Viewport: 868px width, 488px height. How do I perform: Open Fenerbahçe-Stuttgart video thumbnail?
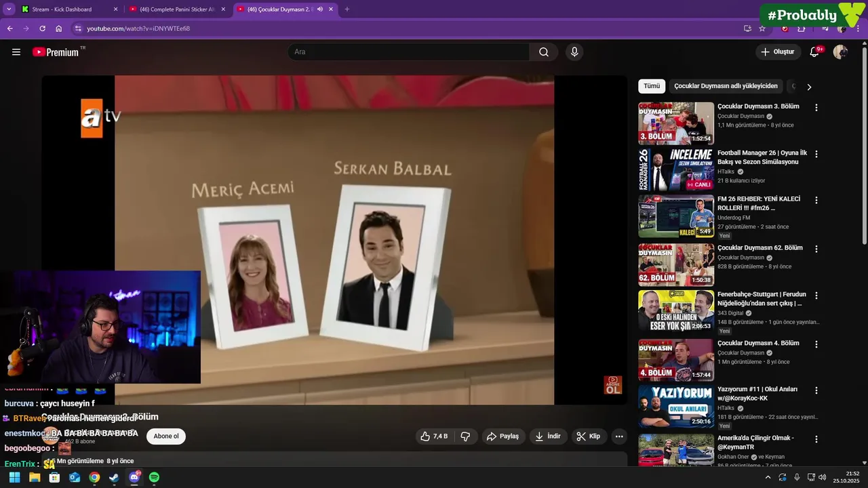click(x=676, y=311)
